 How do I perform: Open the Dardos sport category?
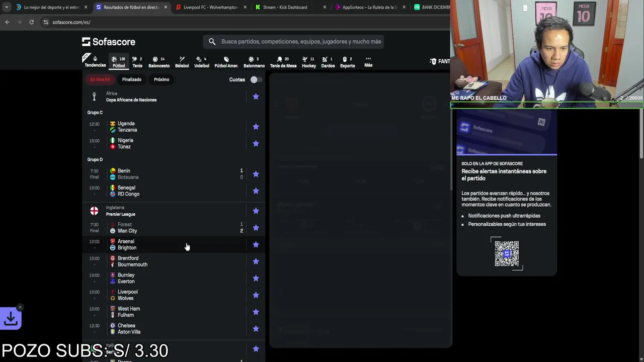pyautogui.click(x=328, y=62)
